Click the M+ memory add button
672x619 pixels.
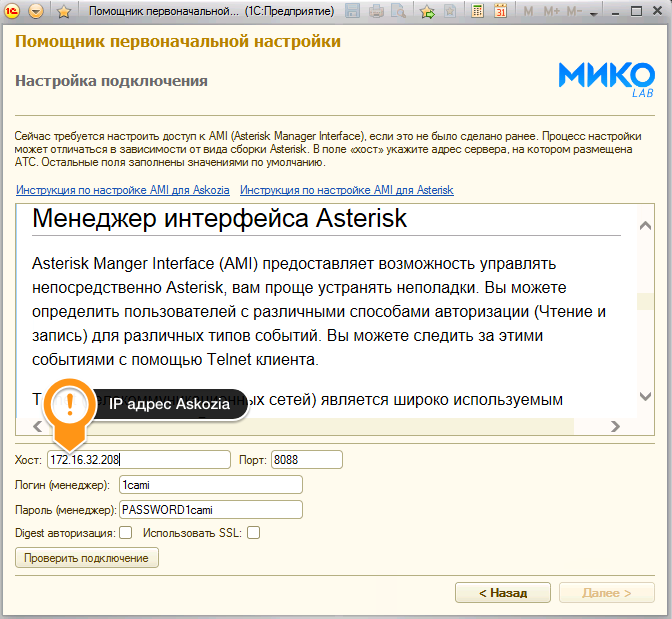point(552,12)
